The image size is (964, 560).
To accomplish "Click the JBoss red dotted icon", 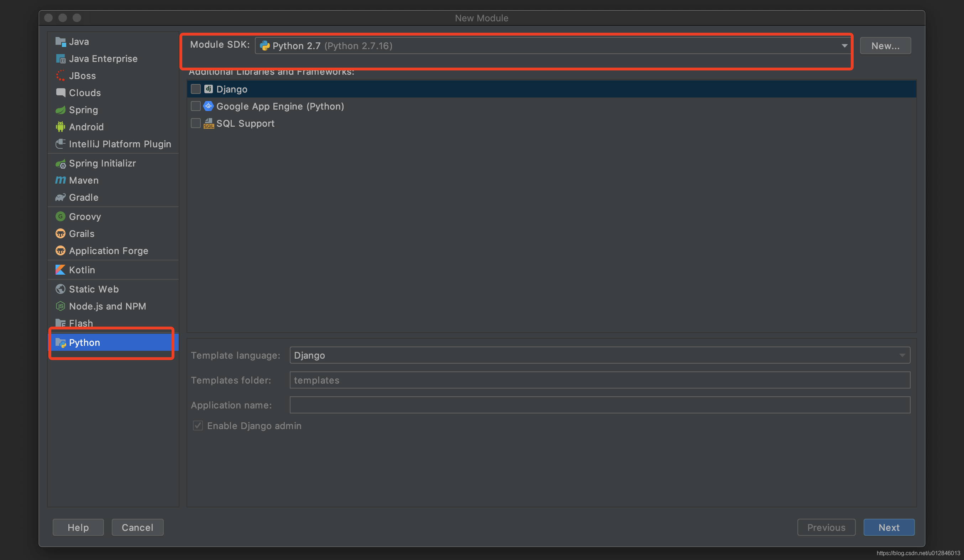I will 61,76.
